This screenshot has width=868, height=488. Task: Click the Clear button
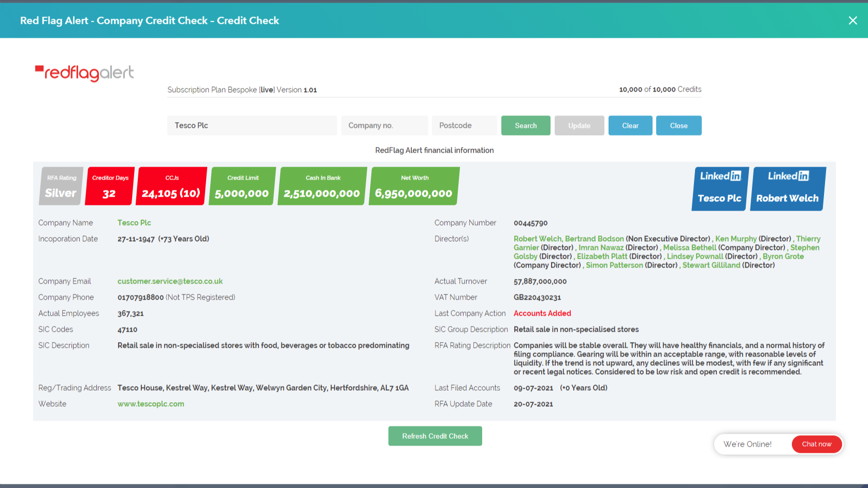(x=630, y=125)
